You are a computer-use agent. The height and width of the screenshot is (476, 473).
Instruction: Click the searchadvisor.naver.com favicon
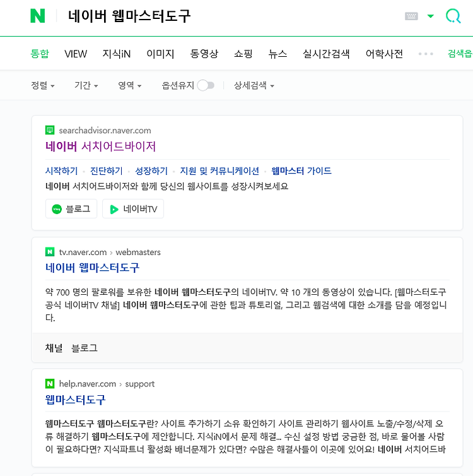(50, 130)
